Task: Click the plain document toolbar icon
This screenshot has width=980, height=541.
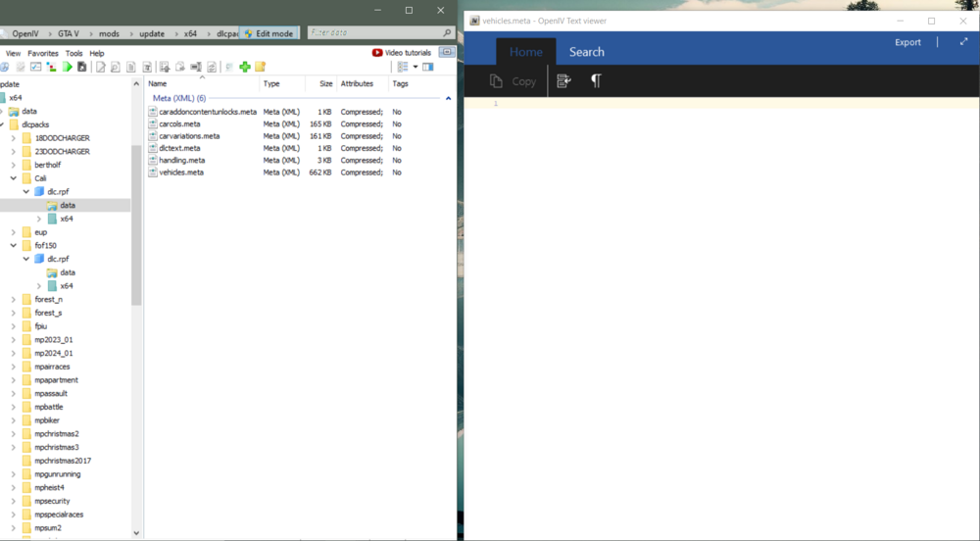Action: pyautogui.click(x=130, y=67)
